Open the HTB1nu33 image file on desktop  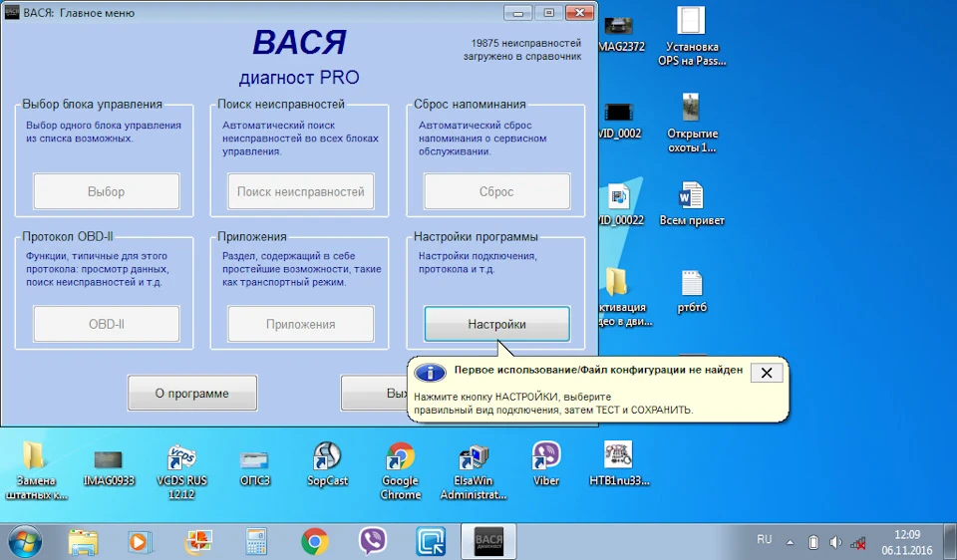[619, 464]
